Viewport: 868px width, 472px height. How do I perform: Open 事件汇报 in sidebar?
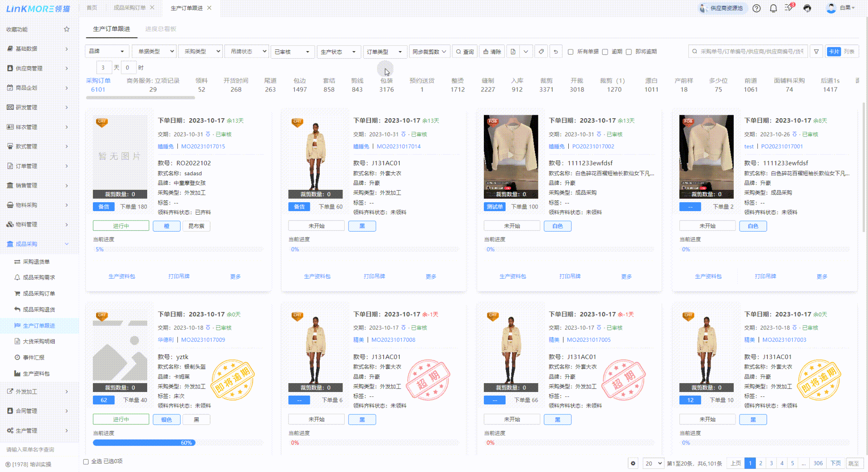(x=33, y=357)
